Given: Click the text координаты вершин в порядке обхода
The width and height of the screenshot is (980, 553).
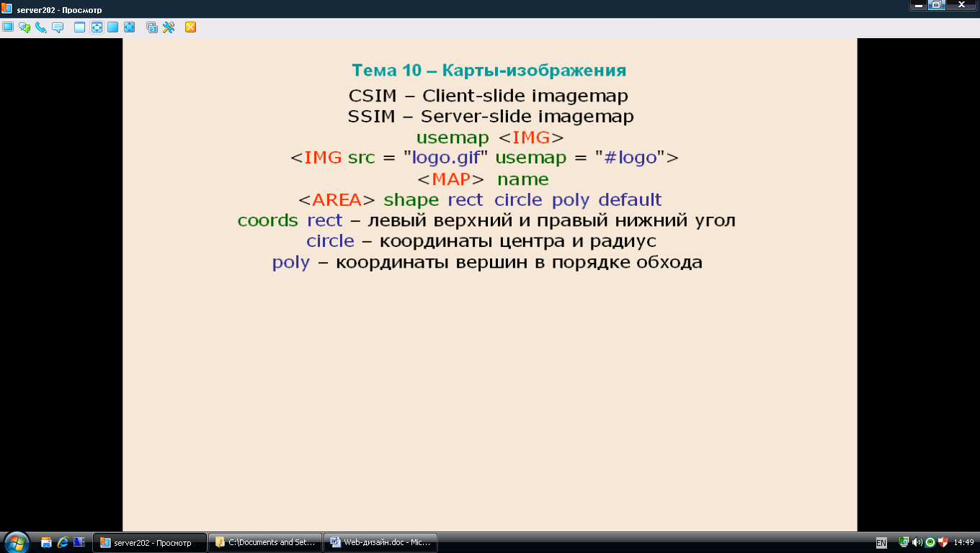Looking at the screenshot, I should tap(520, 262).
